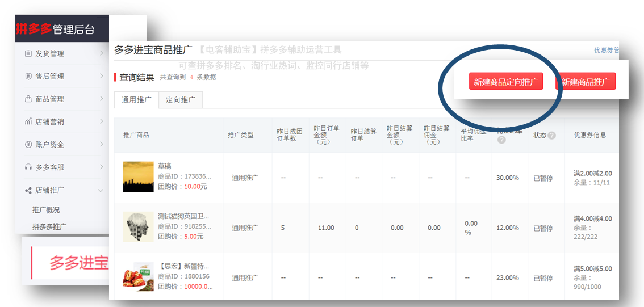Open 店铺营销 in the sidebar
Screen dimensions: 644x307
[x=50, y=122]
